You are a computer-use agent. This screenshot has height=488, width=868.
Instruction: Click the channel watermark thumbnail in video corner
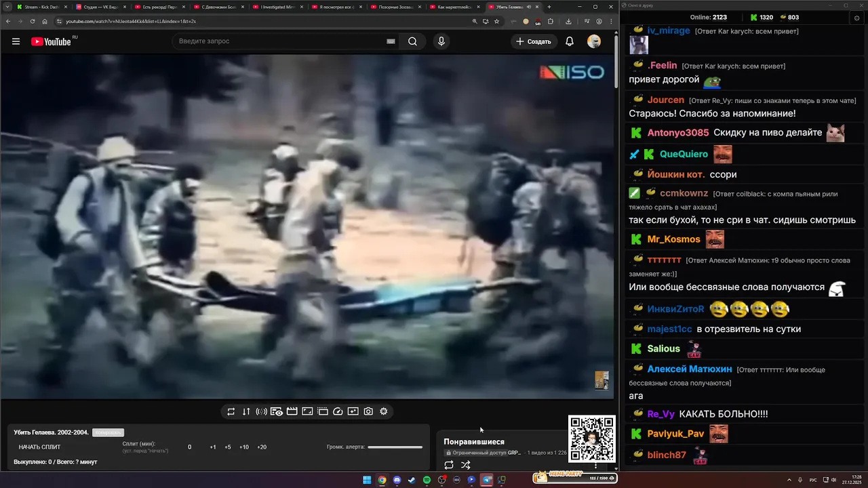tap(601, 380)
